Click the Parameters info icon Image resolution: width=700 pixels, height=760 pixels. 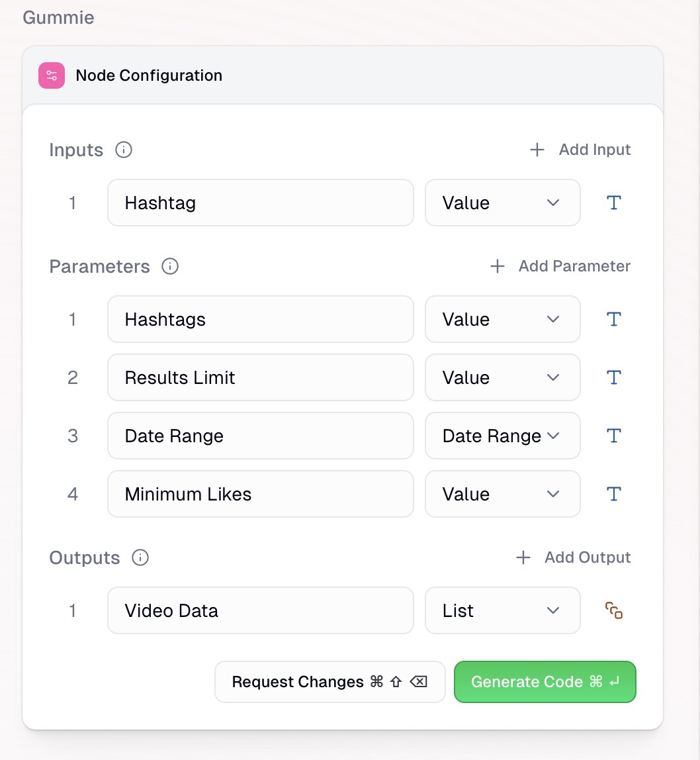(170, 267)
